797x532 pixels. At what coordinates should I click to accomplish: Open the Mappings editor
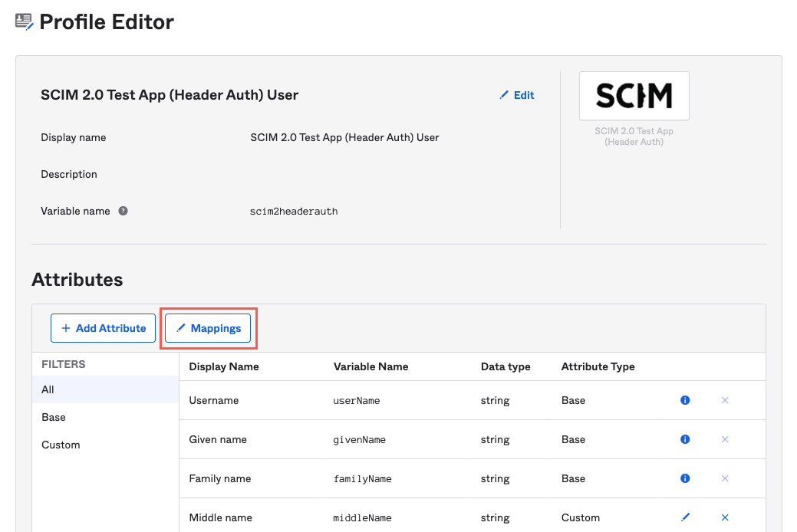[208, 327]
